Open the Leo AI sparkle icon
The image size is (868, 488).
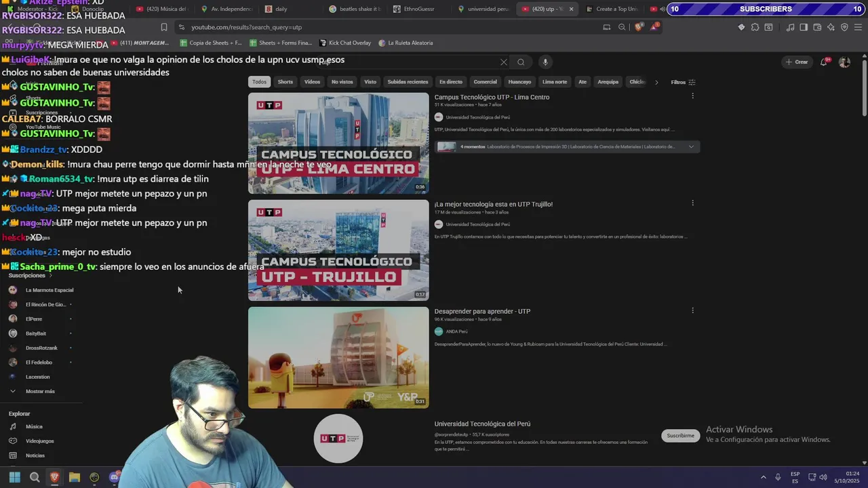(831, 27)
